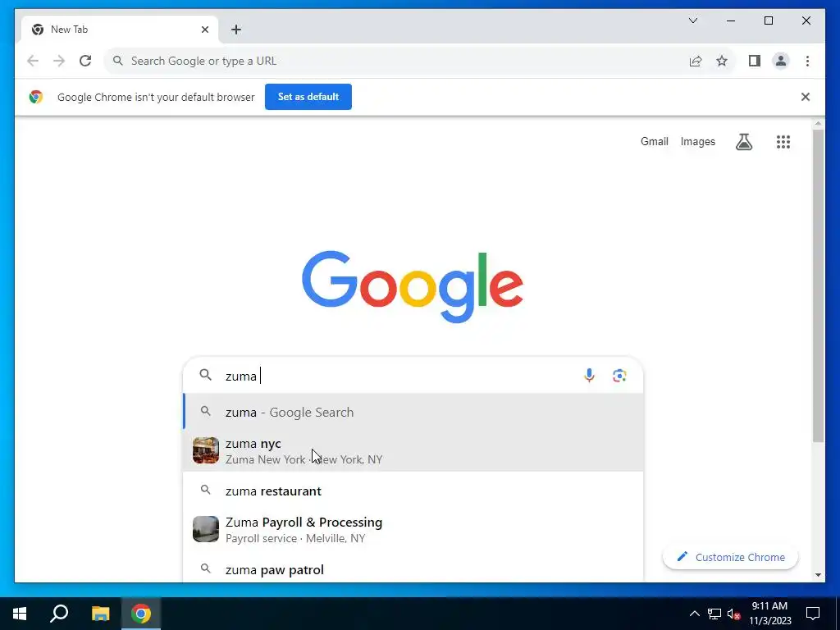
Task: Click the muted volume tray icon
Action: (734, 614)
